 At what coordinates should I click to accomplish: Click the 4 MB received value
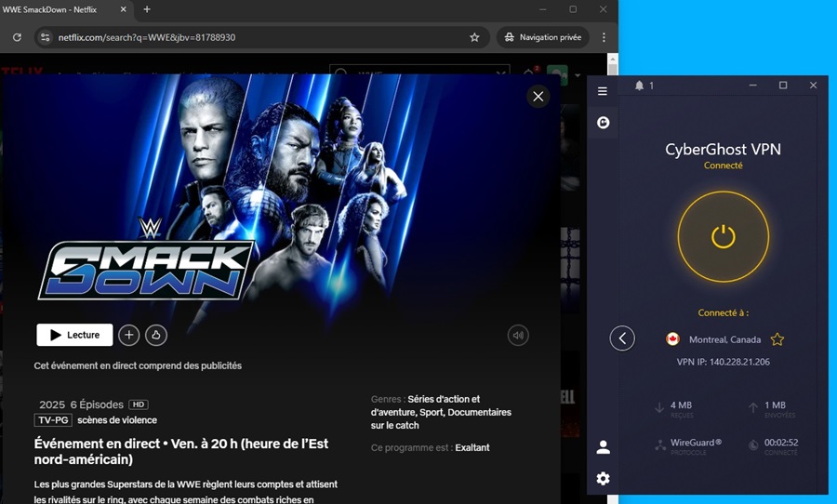coord(681,405)
